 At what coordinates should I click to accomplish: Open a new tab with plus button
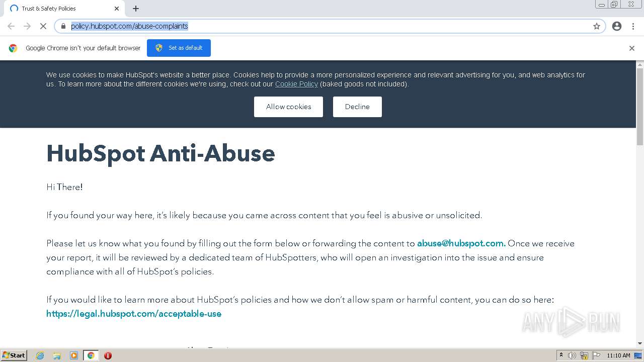[x=136, y=9]
